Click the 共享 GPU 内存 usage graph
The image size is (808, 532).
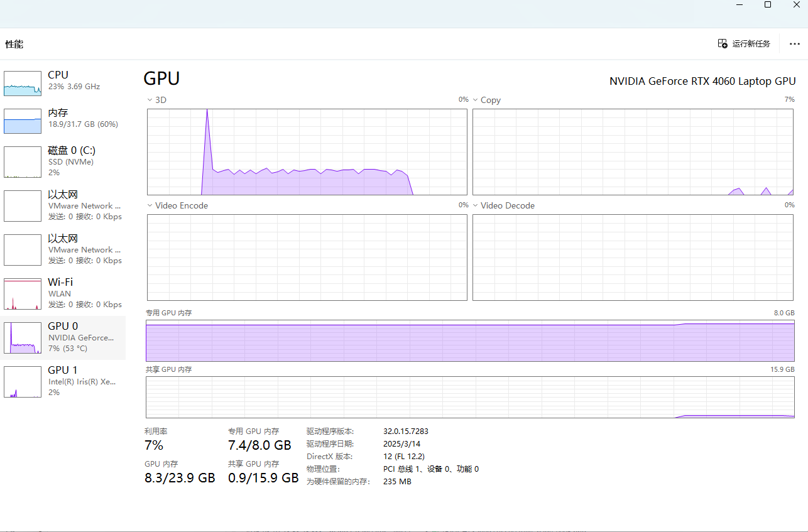pos(470,398)
